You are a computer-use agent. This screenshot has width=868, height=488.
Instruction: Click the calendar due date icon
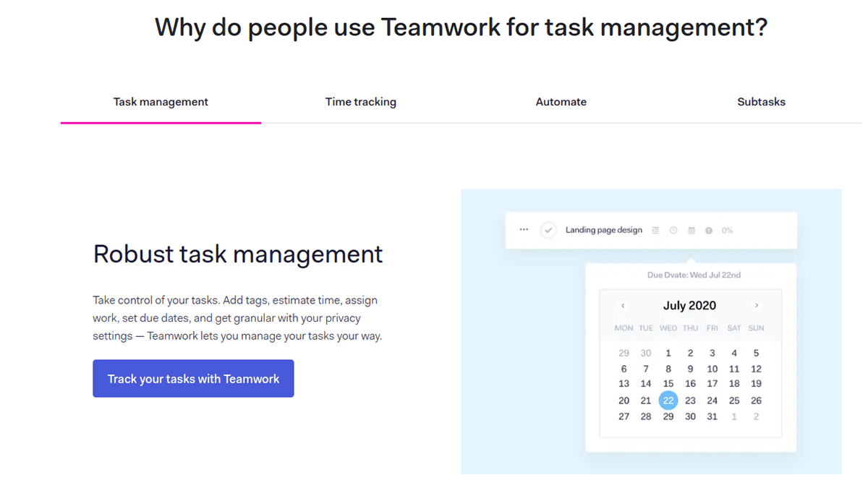[x=691, y=231]
